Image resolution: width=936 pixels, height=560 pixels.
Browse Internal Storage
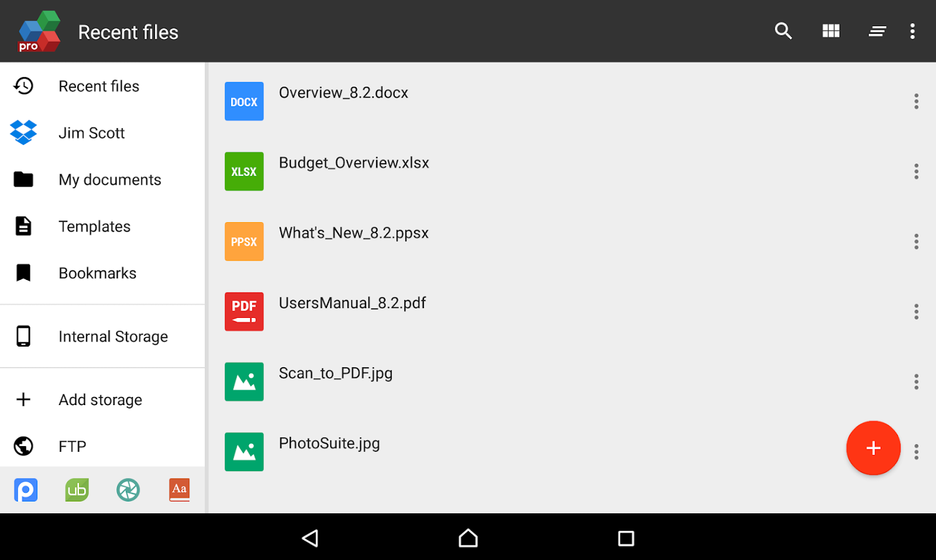pyautogui.click(x=102, y=336)
